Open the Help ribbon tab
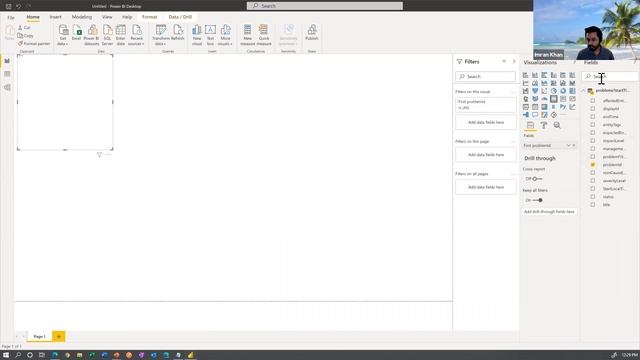Image resolution: width=640 pixels, height=360 pixels. pyautogui.click(x=127, y=17)
